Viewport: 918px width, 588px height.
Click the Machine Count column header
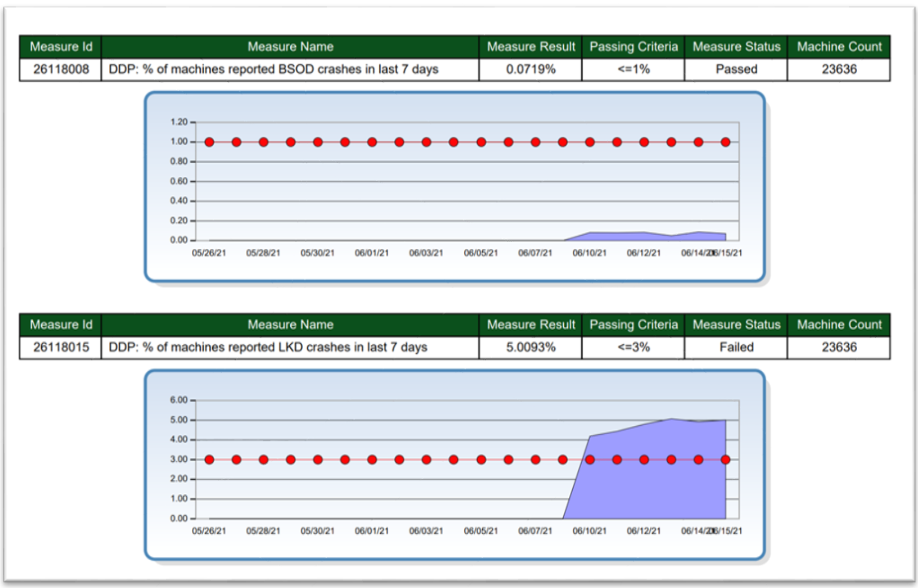click(839, 47)
